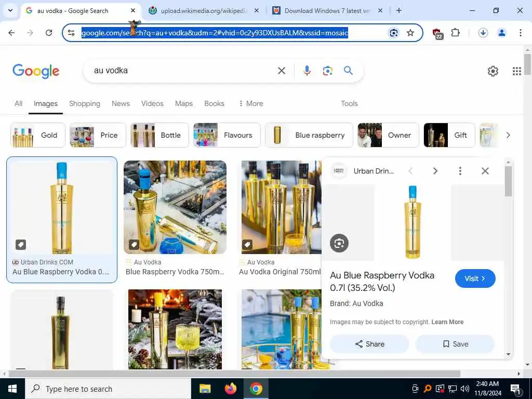The image size is (532, 399).
Task: Filter images by Gold chip
Action: point(37,135)
